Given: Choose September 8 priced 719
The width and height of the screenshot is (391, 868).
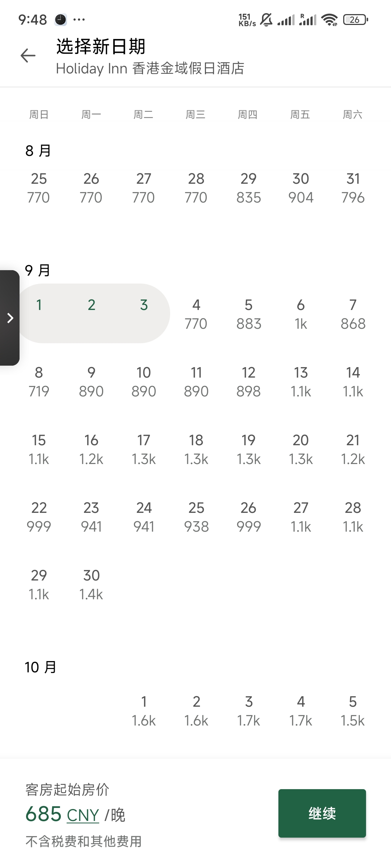Looking at the screenshot, I should point(39,382).
